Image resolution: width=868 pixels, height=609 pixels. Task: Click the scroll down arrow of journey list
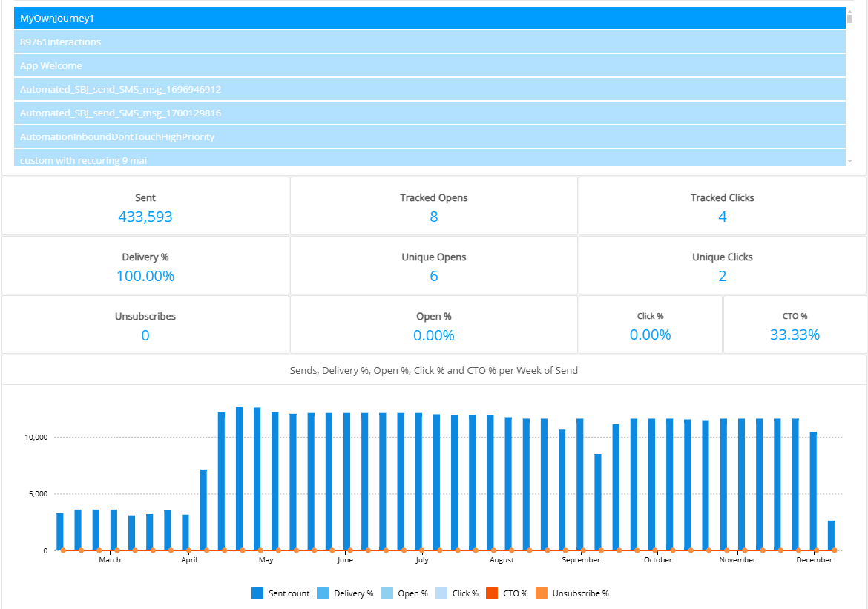[x=850, y=161]
